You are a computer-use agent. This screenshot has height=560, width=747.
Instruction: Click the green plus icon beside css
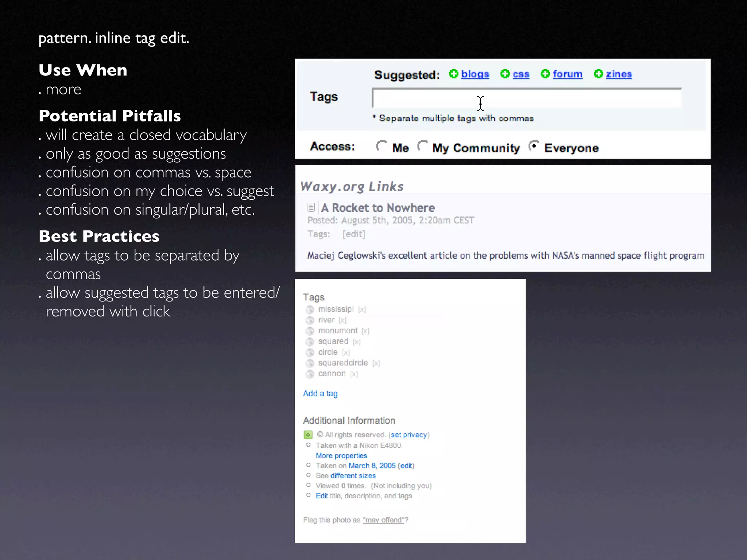(505, 74)
